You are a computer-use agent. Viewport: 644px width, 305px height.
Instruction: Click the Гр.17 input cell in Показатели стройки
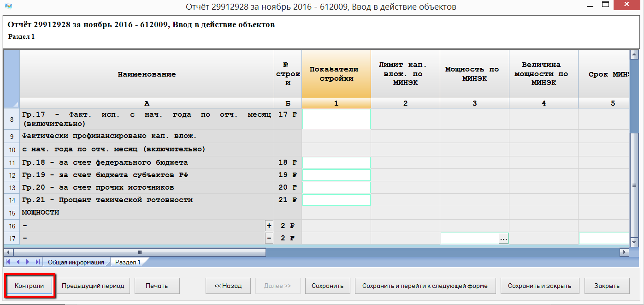(x=337, y=119)
